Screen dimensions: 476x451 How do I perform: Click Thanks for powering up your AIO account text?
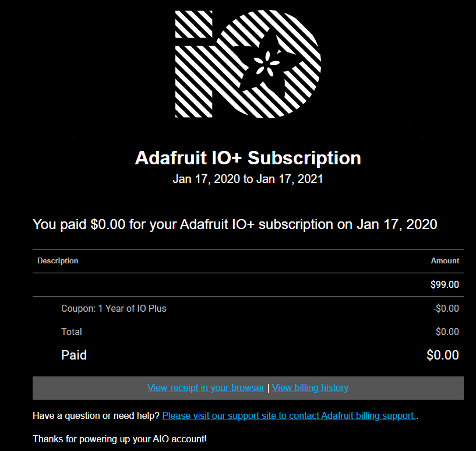(119, 439)
